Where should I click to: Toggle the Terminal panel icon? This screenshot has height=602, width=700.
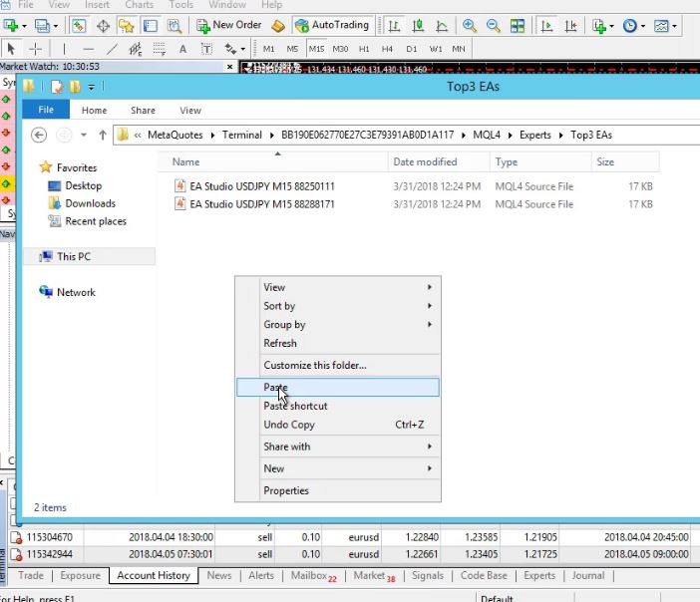pyautogui.click(x=150, y=26)
